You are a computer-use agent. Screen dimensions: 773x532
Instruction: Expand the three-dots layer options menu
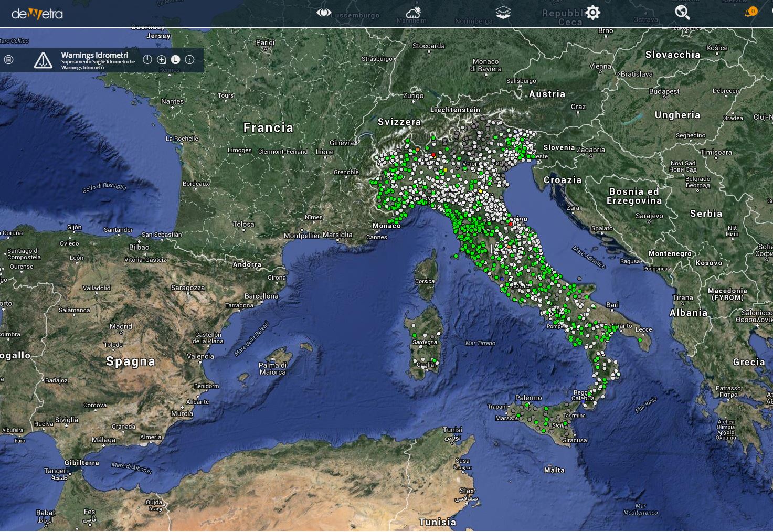coord(190,60)
